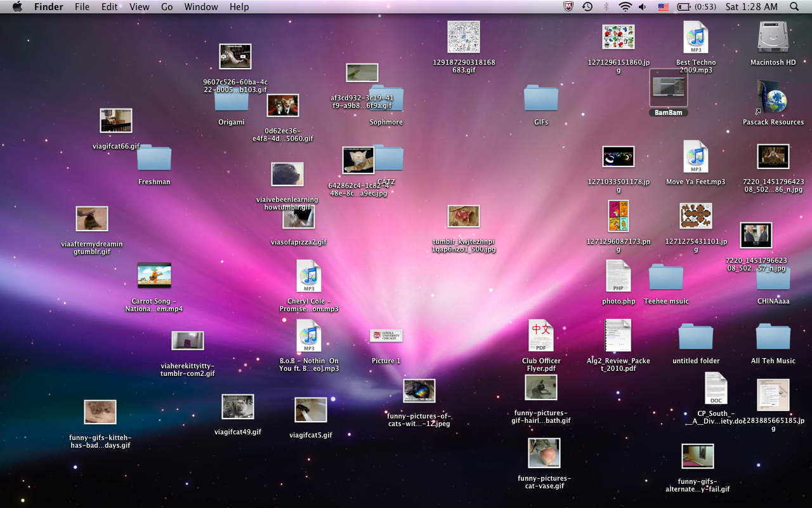Select the 0d62ec36-e4f8 gif file
The image size is (812, 508).
[x=283, y=105]
